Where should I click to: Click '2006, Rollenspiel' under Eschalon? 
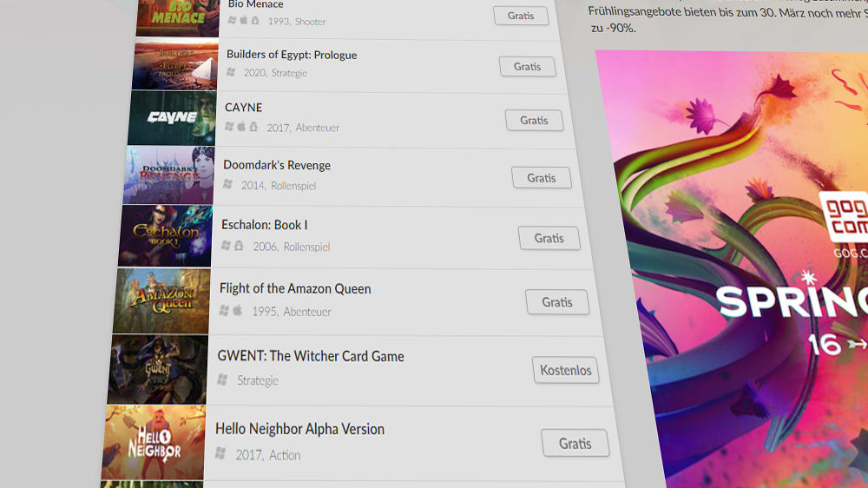(291, 247)
